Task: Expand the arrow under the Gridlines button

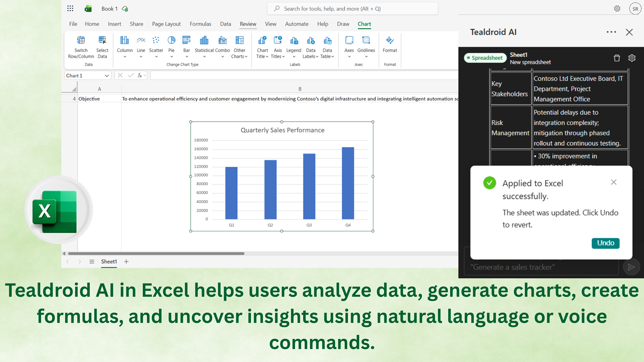Action: pyautogui.click(x=366, y=57)
